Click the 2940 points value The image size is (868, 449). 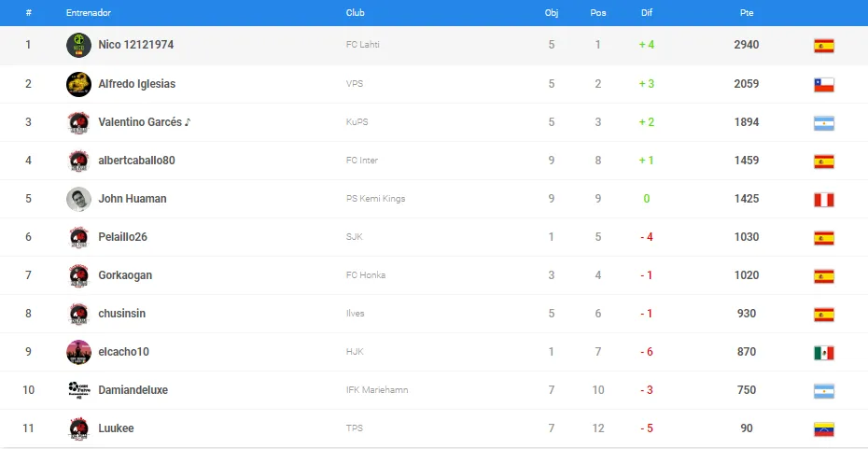(747, 44)
